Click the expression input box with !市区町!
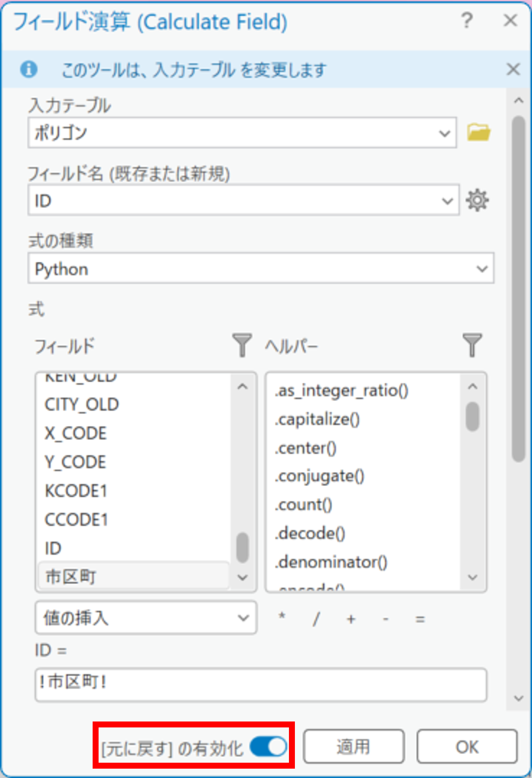The height and width of the screenshot is (778, 532). tap(260, 685)
